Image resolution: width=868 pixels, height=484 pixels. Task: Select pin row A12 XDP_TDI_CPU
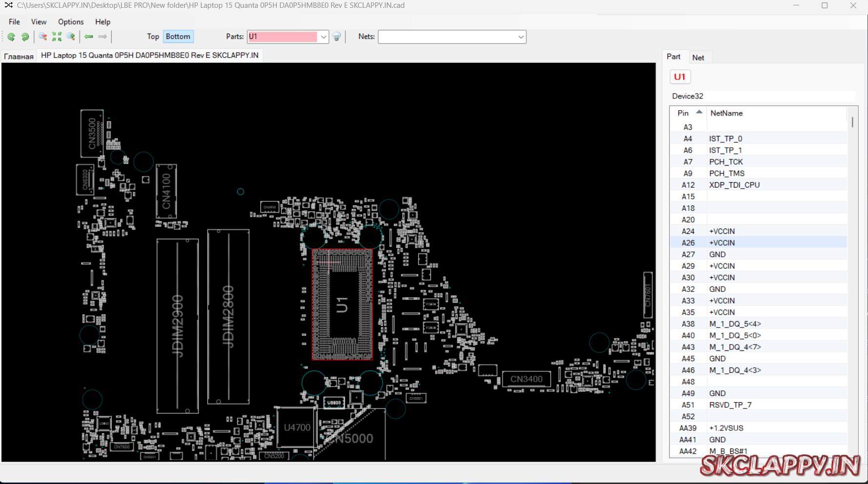click(758, 185)
